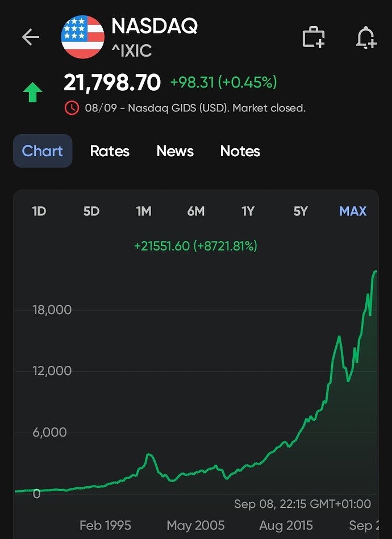The image size is (392, 539).
Task: Tap the NASDAQ ^IXIC title text
Action: (155, 38)
